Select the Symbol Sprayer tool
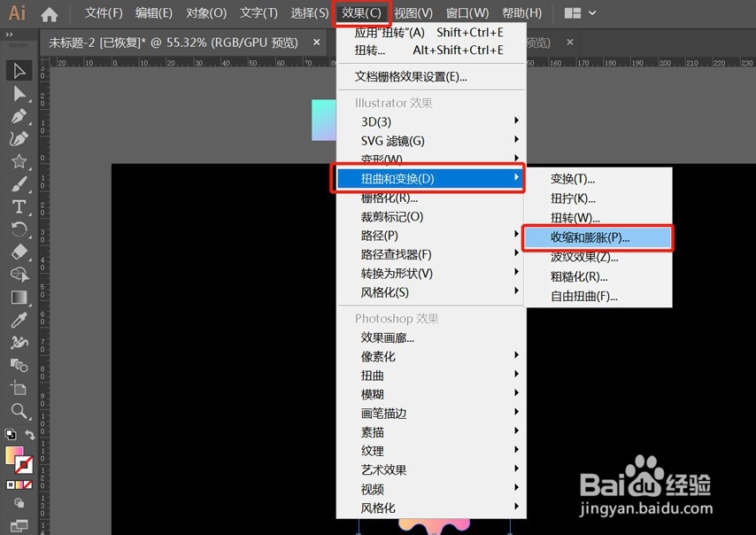The width and height of the screenshot is (756, 535). pyautogui.click(x=19, y=343)
